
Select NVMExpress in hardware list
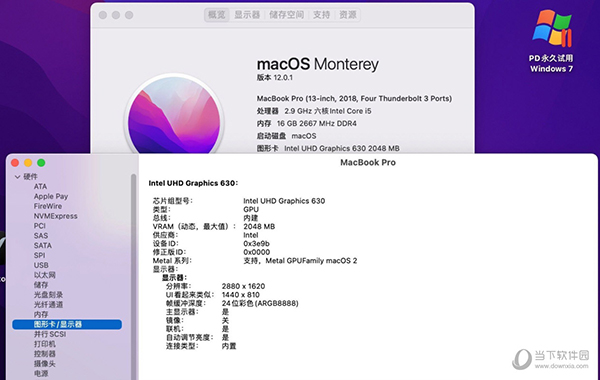55,216
